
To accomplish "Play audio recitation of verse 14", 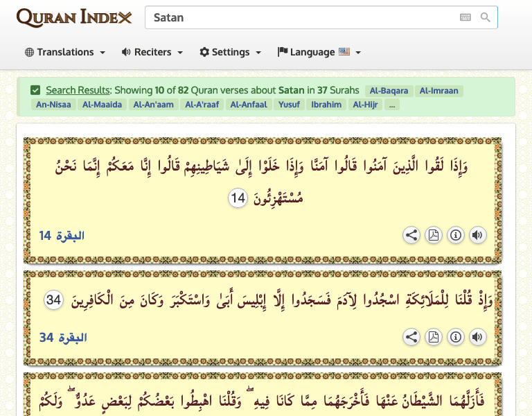I will pos(477,235).
